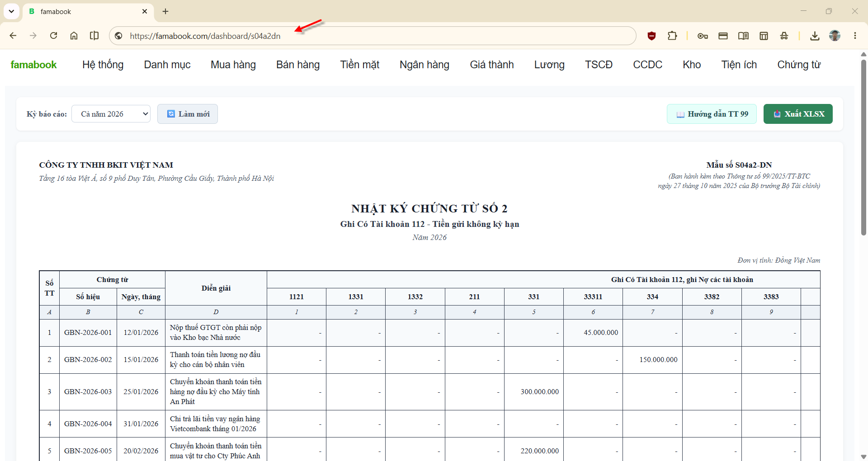Click the page vertical scrollbar thumb

pyautogui.click(x=863, y=147)
